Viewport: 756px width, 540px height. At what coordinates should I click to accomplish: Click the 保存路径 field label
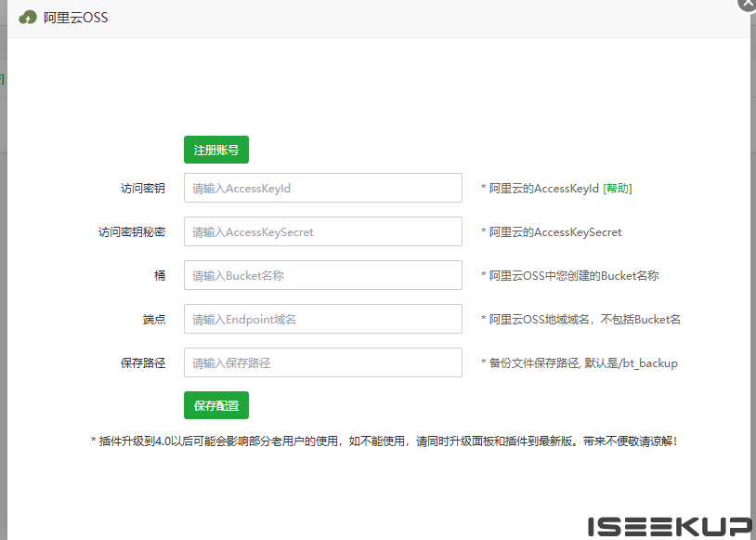pyautogui.click(x=143, y=362)
